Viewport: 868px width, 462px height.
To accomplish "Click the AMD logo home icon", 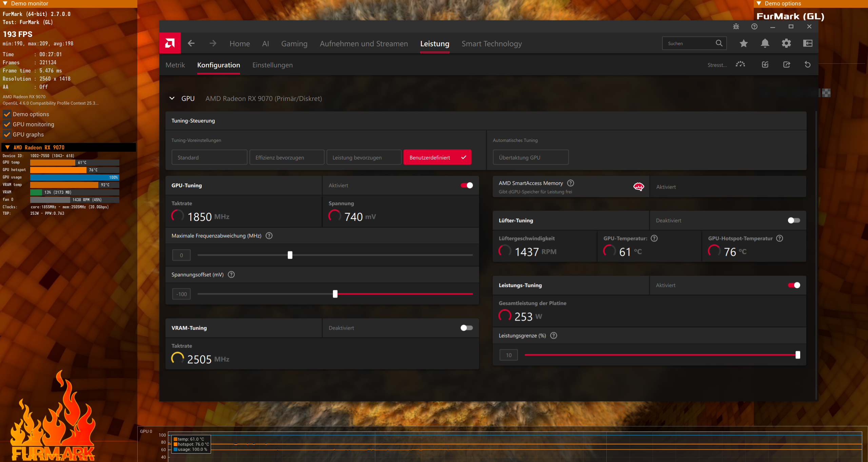I will tap(170, 43).
